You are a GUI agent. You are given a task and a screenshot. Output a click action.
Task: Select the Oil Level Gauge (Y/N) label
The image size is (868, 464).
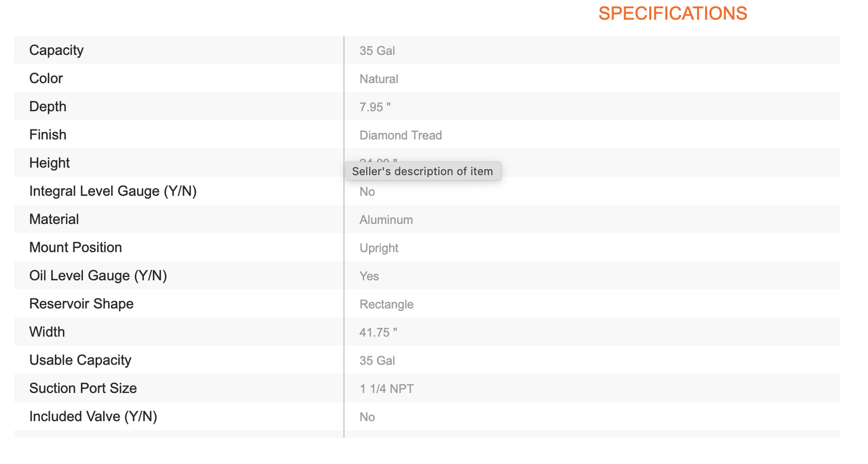98,276
